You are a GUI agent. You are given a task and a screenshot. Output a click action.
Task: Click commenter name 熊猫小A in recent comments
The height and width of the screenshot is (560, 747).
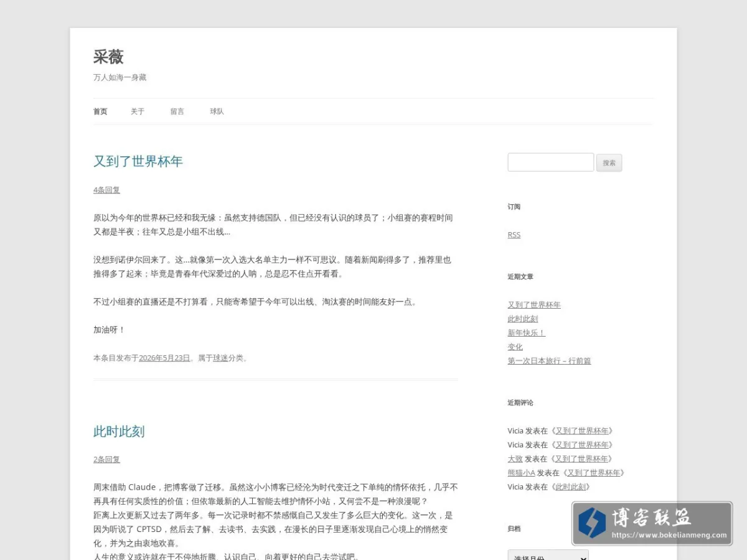522,473
